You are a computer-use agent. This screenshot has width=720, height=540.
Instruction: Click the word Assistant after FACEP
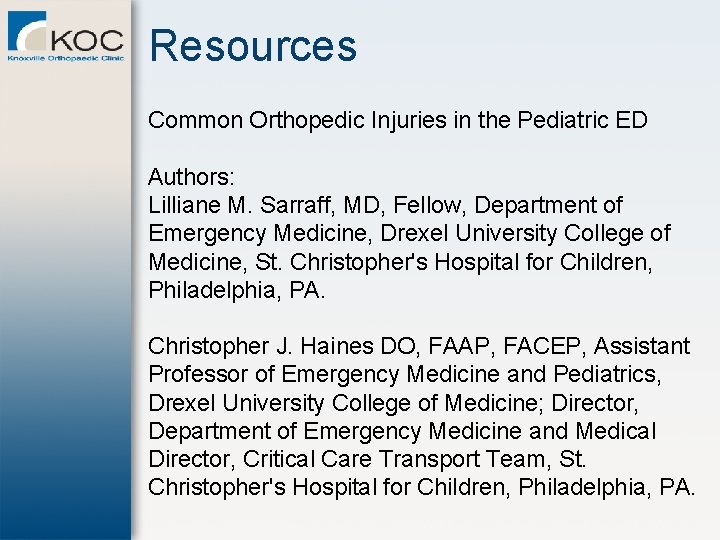[x=642, y=346]
